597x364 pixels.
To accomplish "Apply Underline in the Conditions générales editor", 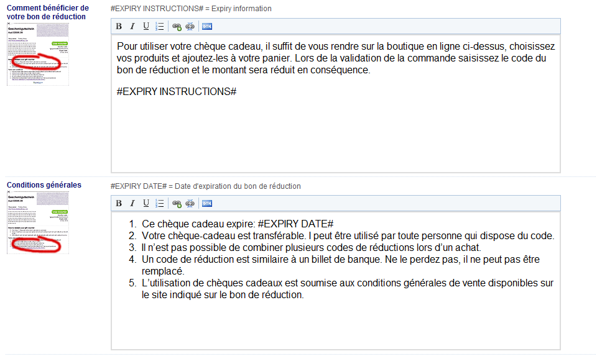I will pyautogui.click(x=146, y=203).
